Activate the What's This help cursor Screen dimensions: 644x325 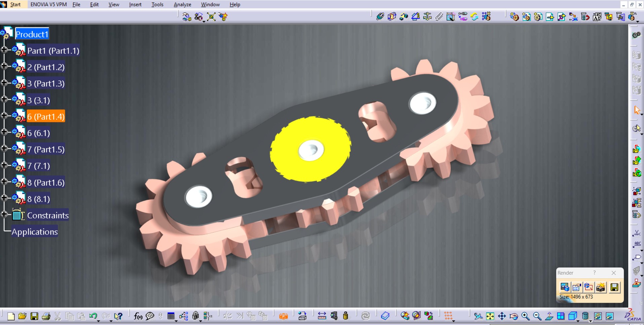[x=118, y=316]
